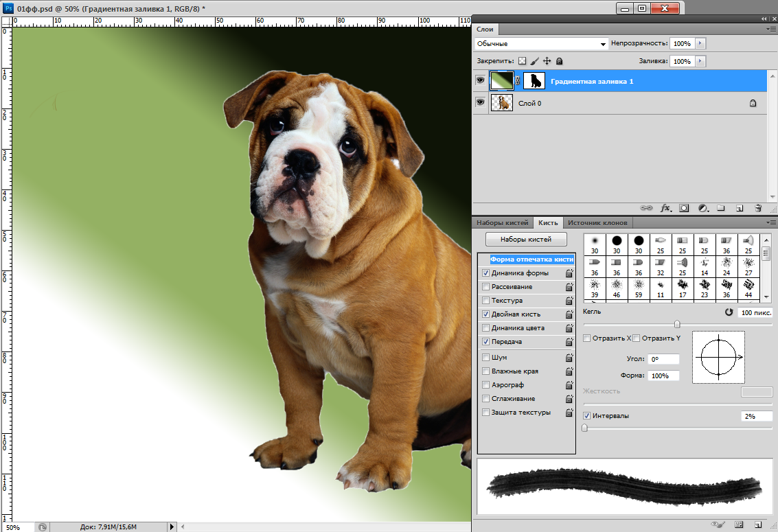This screenshot has height=532, width=778.
Task: Select Форма отпечатка кисти option
Action: pos(531,259)
